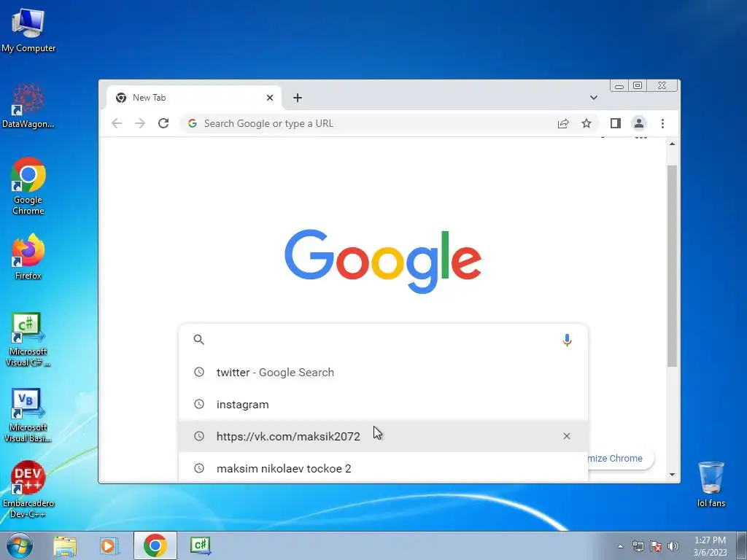Open DataWagon desktop shortcut
Image resolution: width=747 pixels, height=560 pixels.
click(28, 106)
